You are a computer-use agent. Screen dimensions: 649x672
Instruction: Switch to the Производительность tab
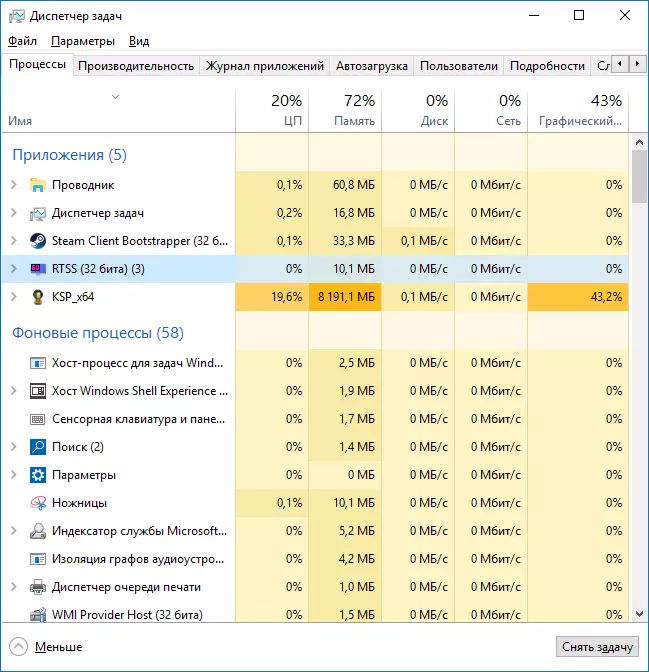tap(136, 66)
